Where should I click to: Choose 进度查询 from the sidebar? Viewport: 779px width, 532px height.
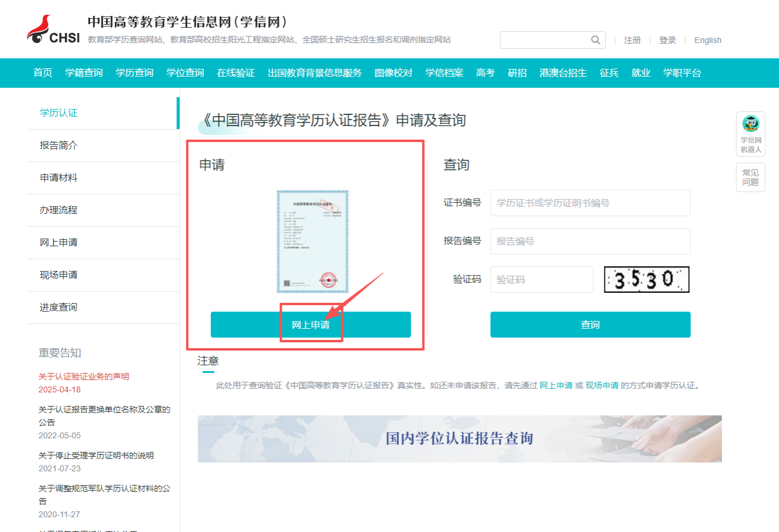pos(58,308)
